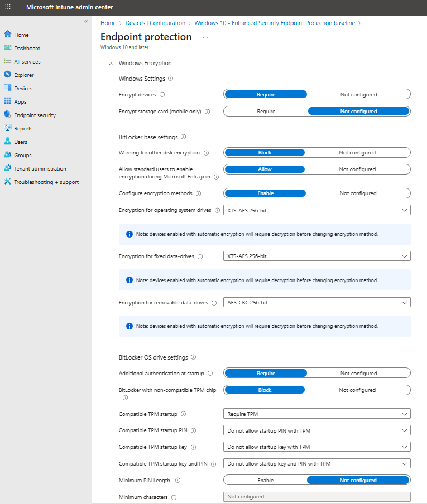Set Warning for other disk encryption to Not configured

tap(357, 152)
